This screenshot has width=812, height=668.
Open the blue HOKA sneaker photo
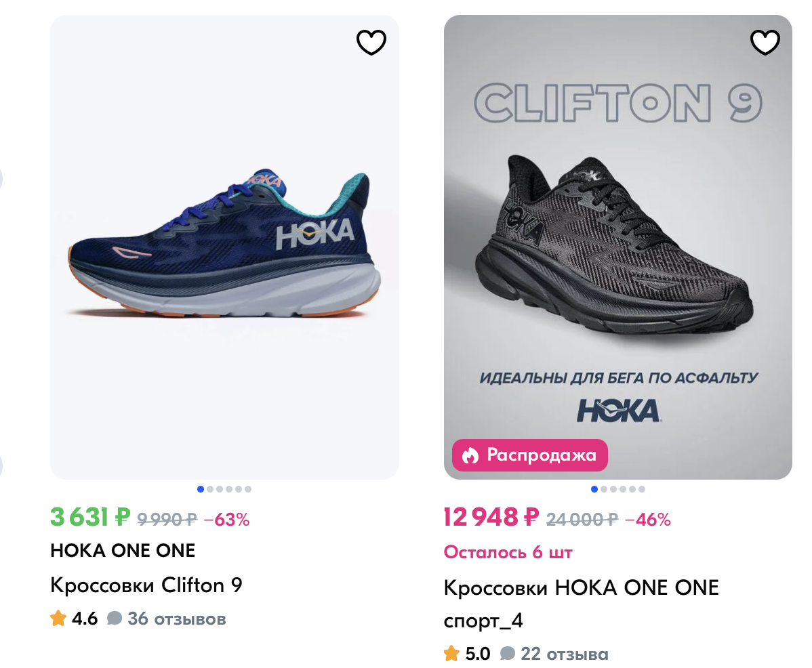pos(224,247)
